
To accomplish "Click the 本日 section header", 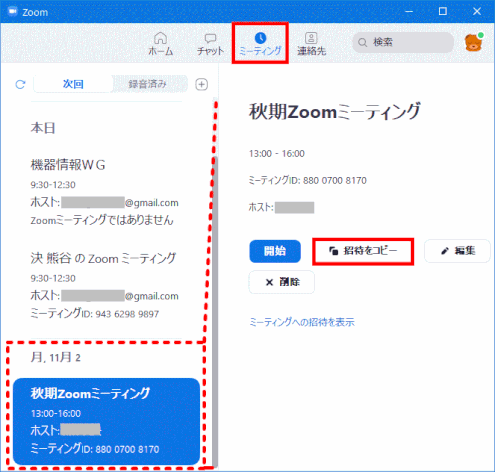I will click(43, 128).
